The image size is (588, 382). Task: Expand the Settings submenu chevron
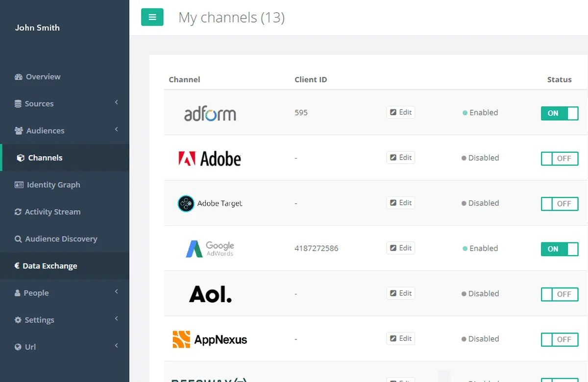(x=117, y=318)
